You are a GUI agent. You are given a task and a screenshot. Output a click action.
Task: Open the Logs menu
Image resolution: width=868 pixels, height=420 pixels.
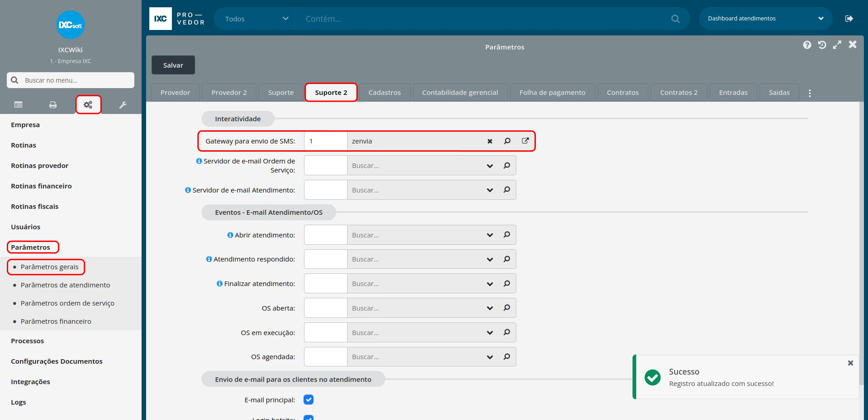(x=18, y=402)
